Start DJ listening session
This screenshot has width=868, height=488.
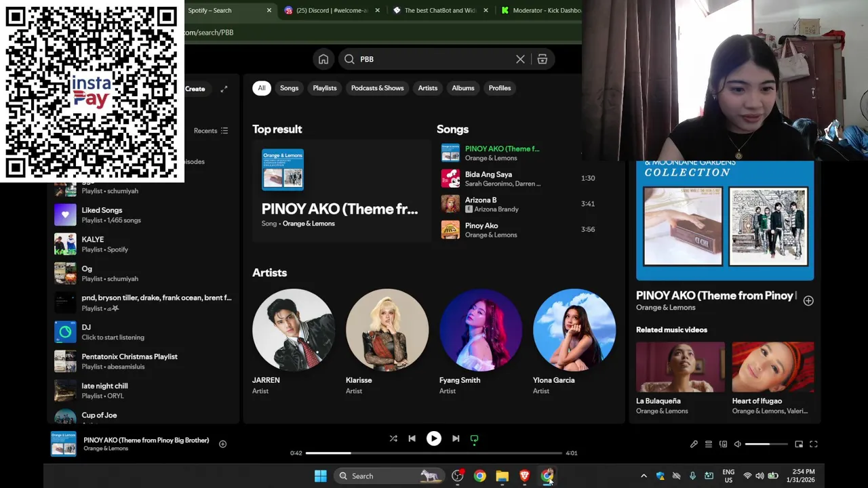(x=143, y=332)
